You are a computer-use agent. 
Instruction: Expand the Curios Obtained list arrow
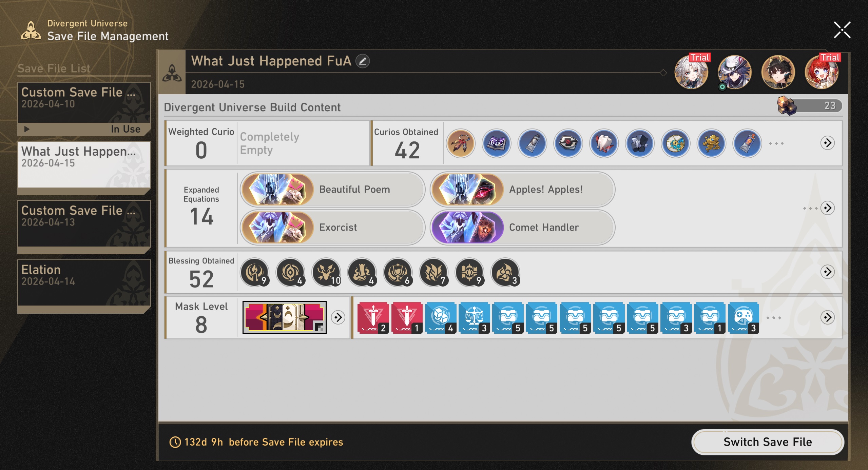(827, 143)
